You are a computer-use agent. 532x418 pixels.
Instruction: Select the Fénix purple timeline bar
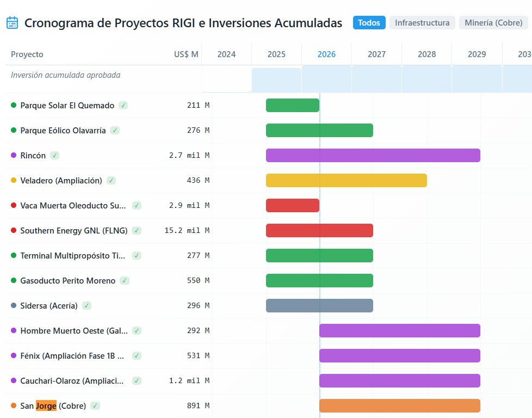click(x=400, y=356)
